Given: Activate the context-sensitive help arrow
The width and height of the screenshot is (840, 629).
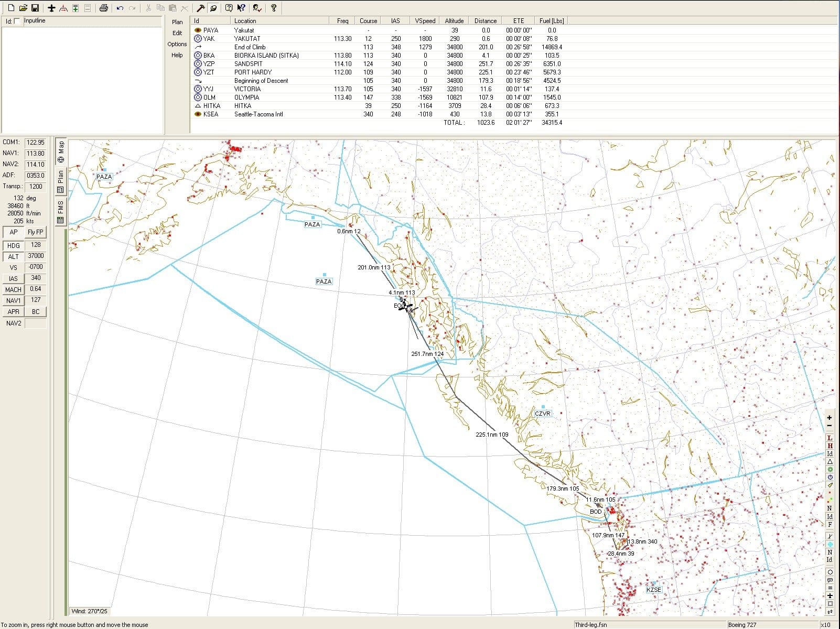Looking at the screenshot, I should [241, 7].
